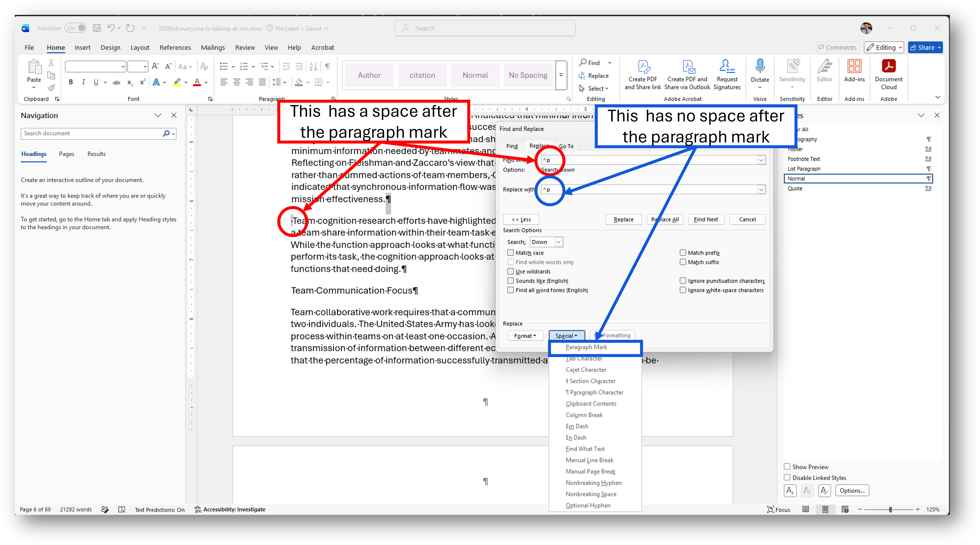
Task: Click Options... in the Styles pane
Action: click(852, 491)
